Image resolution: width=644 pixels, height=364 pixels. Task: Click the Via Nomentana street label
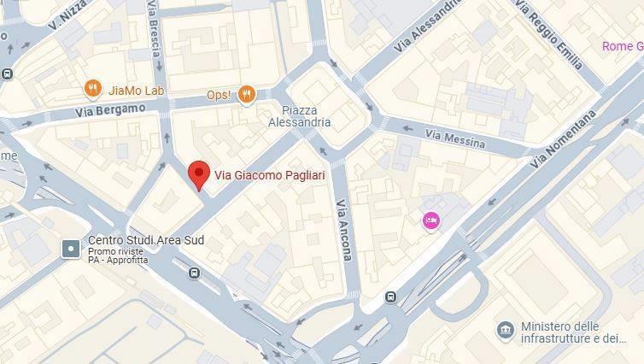pos(563,139)
